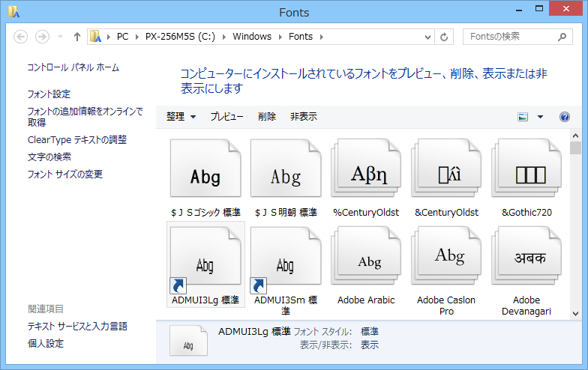Click the ADMUI3Lg 標準 name in details pane
Screen dimensions: 588x370
coord(254,331)
